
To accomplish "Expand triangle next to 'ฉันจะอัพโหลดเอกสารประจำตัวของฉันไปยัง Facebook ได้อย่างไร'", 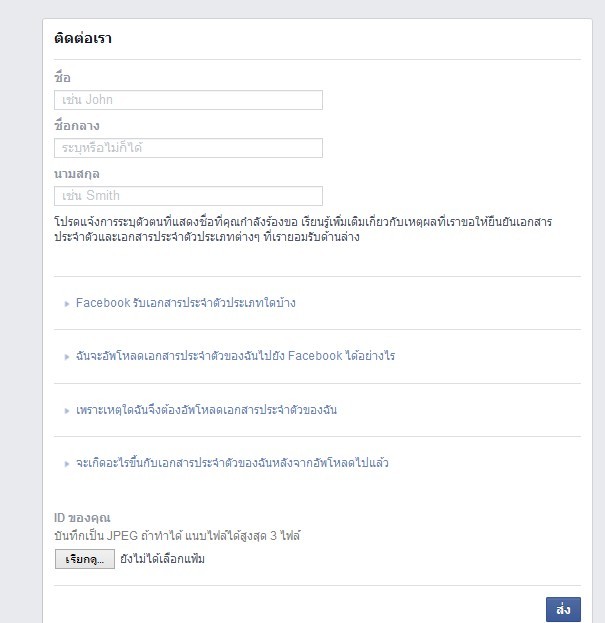I will 66,357.
